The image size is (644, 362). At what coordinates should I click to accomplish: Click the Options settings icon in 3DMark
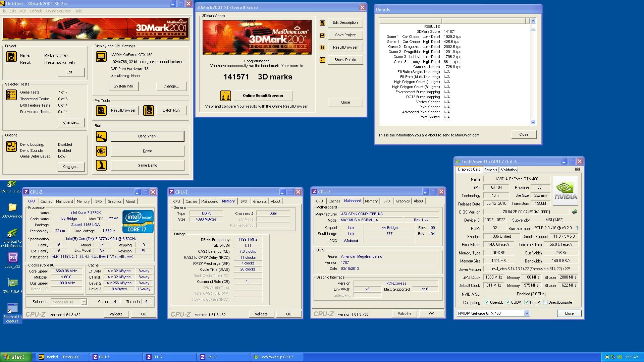(11, 146)
